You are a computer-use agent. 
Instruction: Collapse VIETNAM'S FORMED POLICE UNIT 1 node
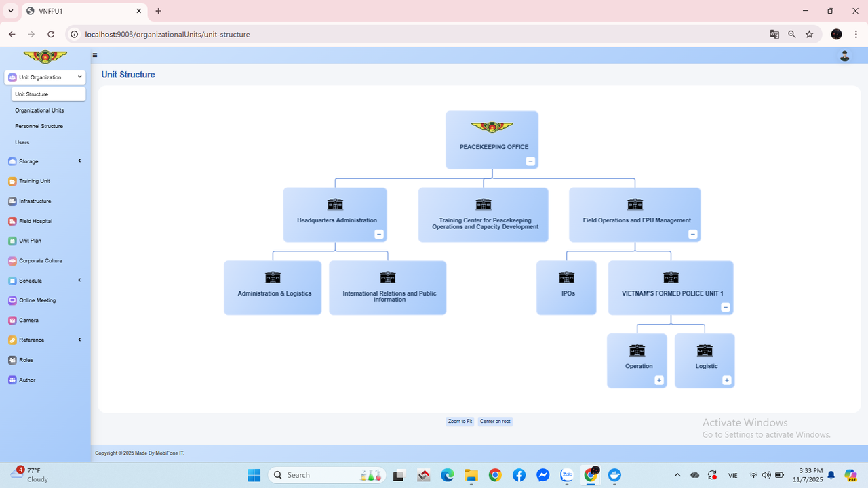coord(725,307)
